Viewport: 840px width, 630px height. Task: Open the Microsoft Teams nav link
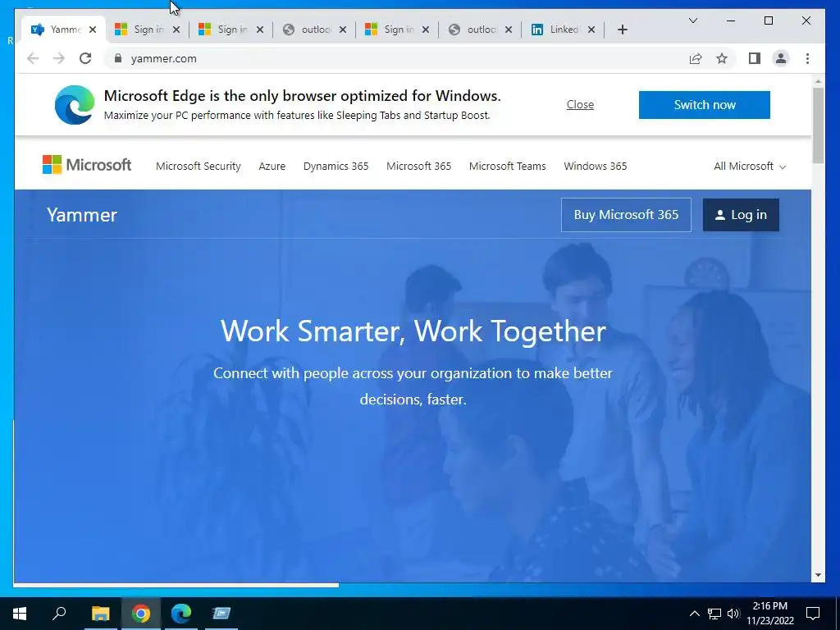[x=507, y=166]
